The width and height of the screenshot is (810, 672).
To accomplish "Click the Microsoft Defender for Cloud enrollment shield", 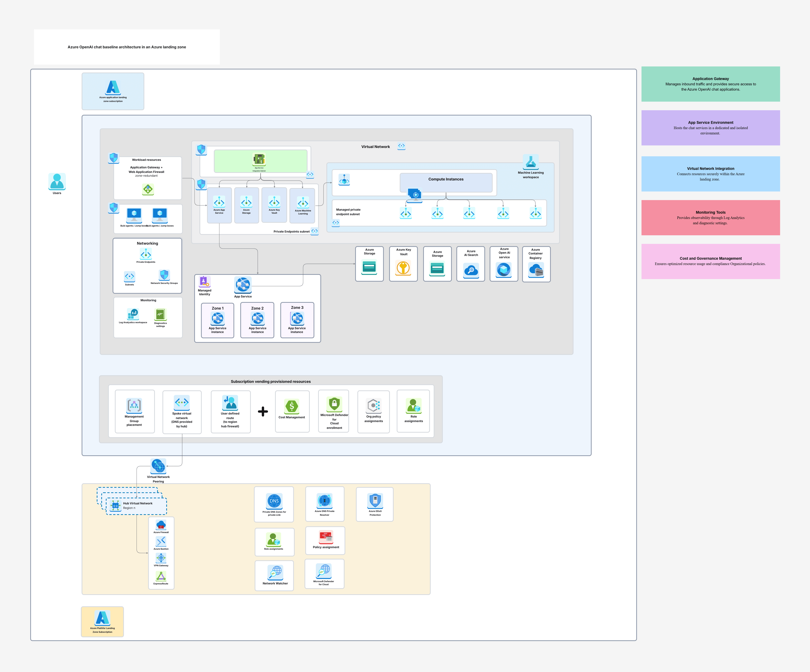I will point(334,404).
